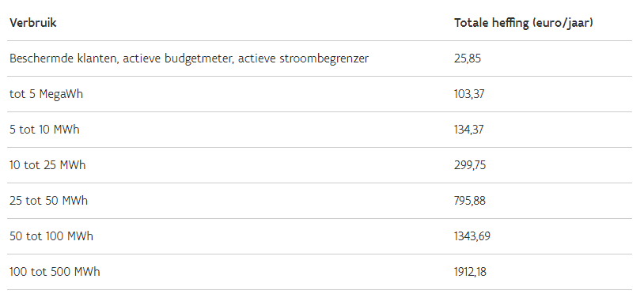
Task: Click the 1912,18 amount
Action: 470,272
